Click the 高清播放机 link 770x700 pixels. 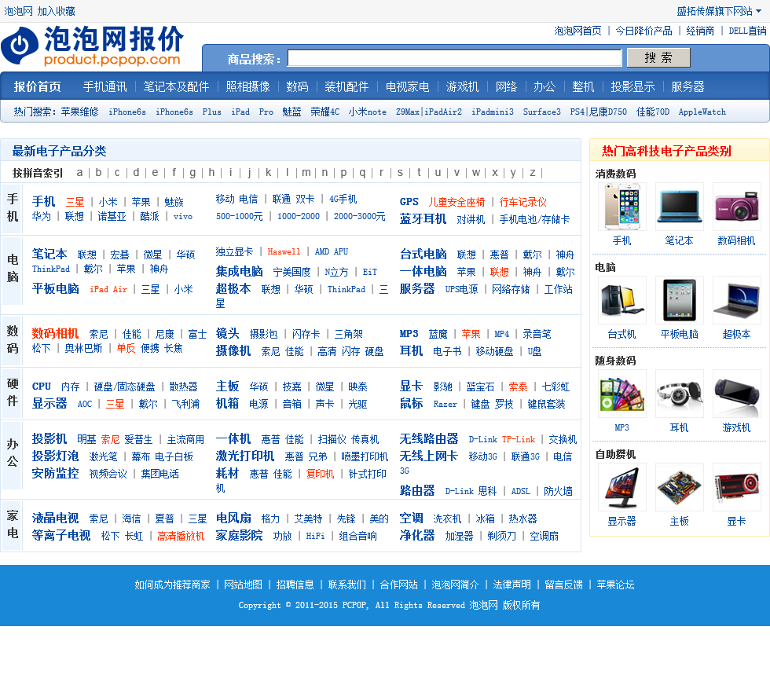181,536
